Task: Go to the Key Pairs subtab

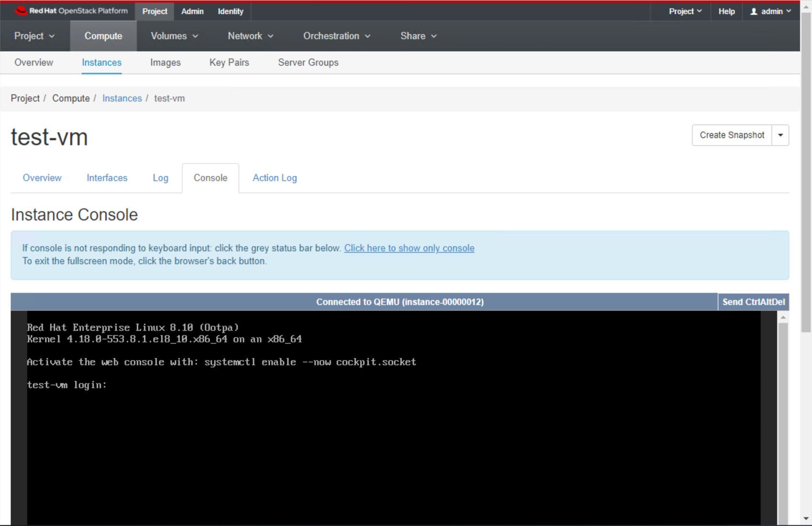Action: 229,63
